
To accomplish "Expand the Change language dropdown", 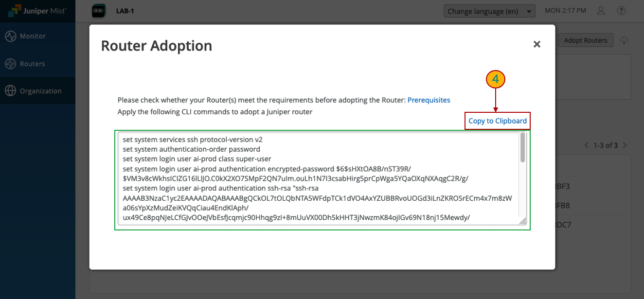I will point(489,11).
